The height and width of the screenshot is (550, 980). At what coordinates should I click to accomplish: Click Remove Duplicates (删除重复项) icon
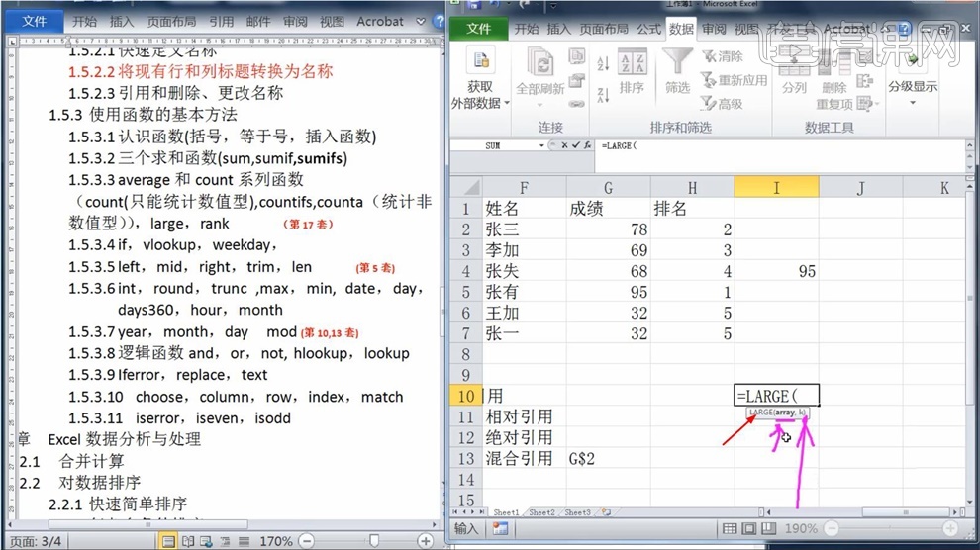[834, 63]
